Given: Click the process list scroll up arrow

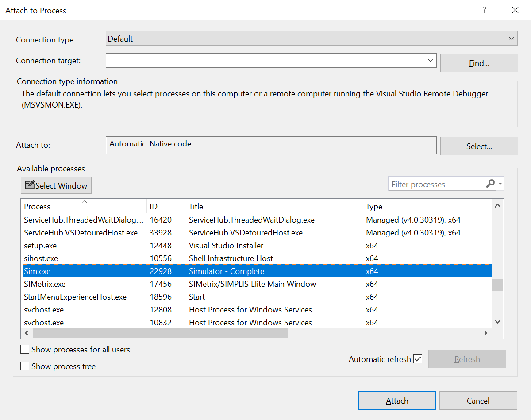Looking at the screenshot, I should [497, 206].
